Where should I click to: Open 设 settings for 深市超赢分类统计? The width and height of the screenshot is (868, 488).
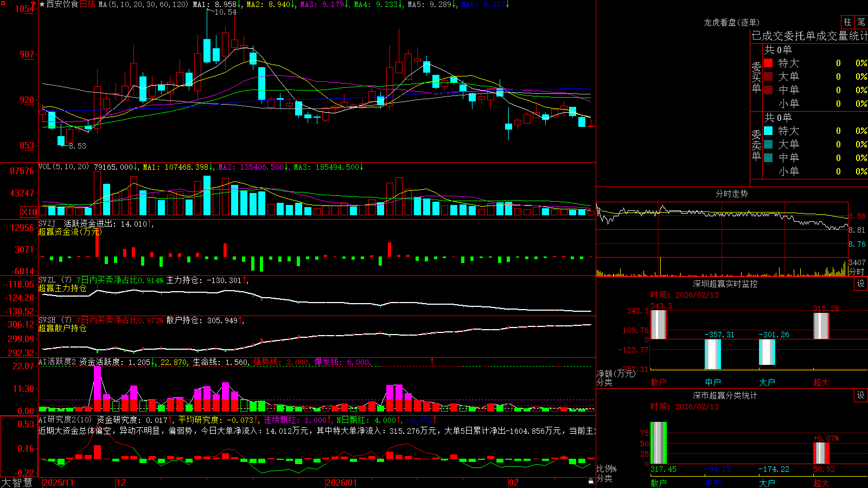pyautogui.click(x=861, y=395)
